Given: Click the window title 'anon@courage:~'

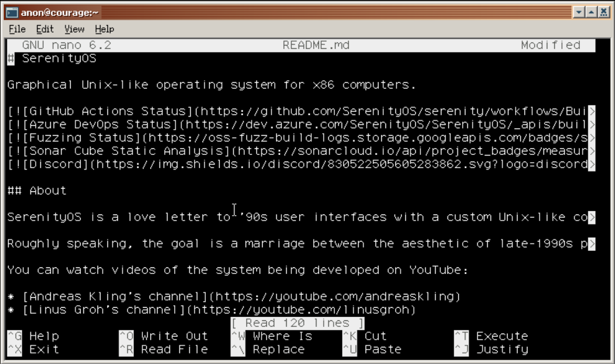Looking at the screenshot, I should tap(59, 13).
